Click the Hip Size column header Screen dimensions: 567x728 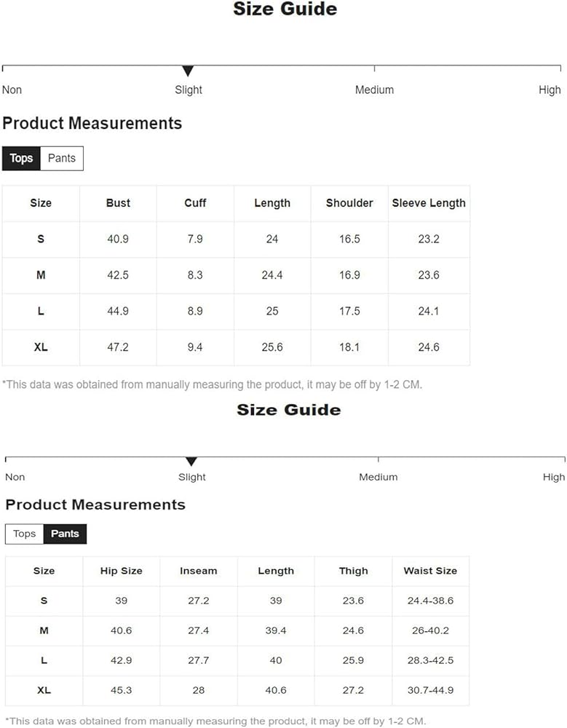(121, 571)
